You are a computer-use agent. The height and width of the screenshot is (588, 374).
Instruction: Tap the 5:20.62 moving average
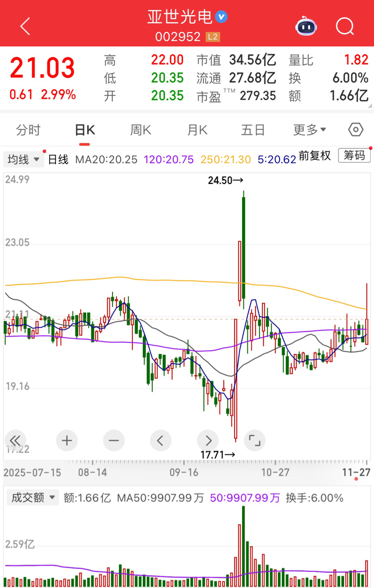(x=277, y=159)
